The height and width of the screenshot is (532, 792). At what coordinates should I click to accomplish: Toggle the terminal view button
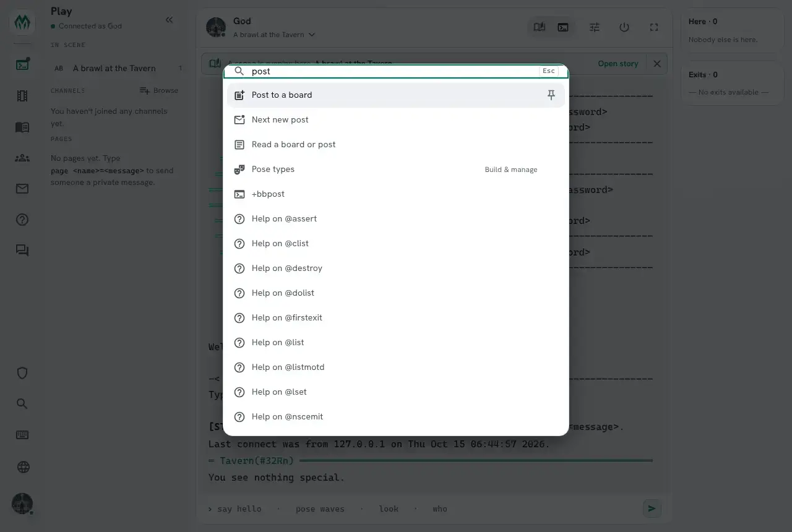pos(563,27)
